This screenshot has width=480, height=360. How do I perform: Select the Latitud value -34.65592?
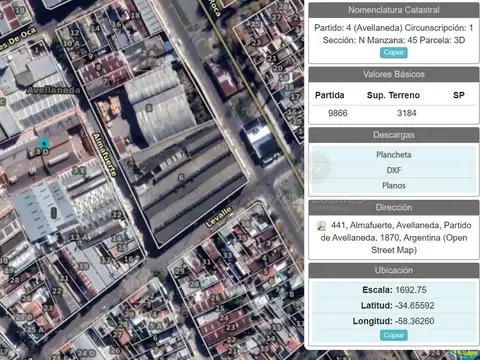[x=414, y=306]
